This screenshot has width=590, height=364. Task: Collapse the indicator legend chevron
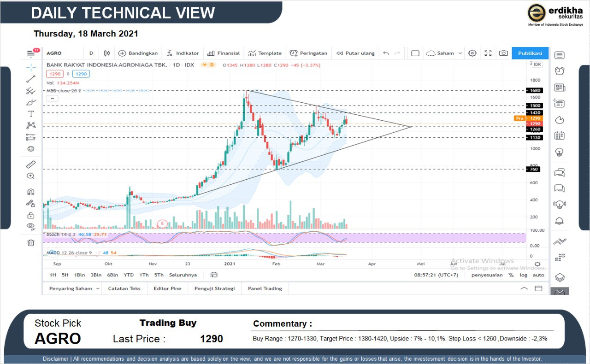pos(52,98)
